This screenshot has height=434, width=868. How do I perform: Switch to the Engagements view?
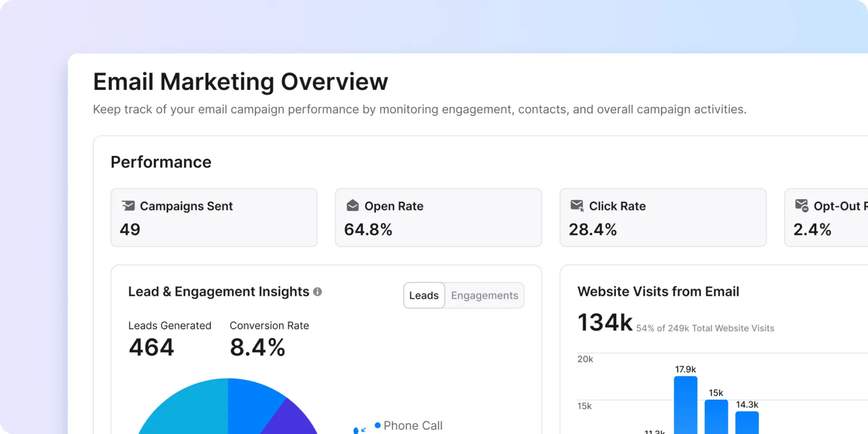click(x=484, y=295)
